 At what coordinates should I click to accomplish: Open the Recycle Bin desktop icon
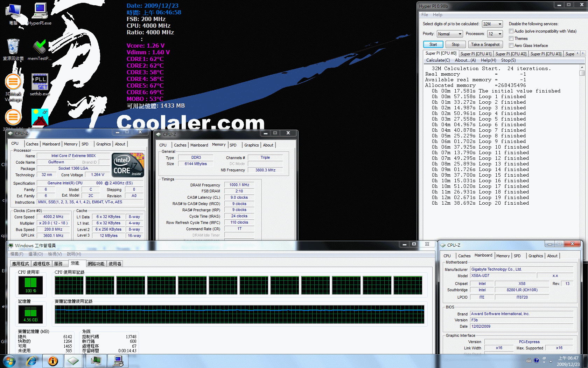pyautogui.click(x=13, y=49)
